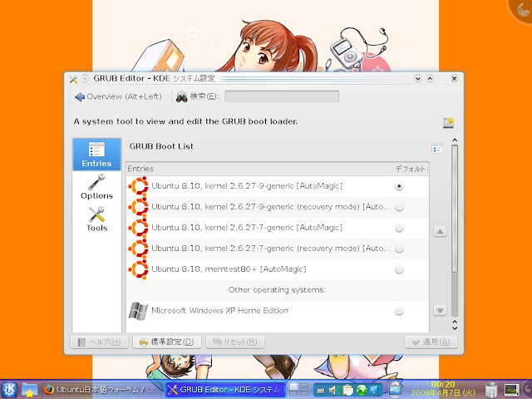Click the speaker volume icon in system tray
The width and height of the screenshot is (532, 399).
(x=334, y=390)
